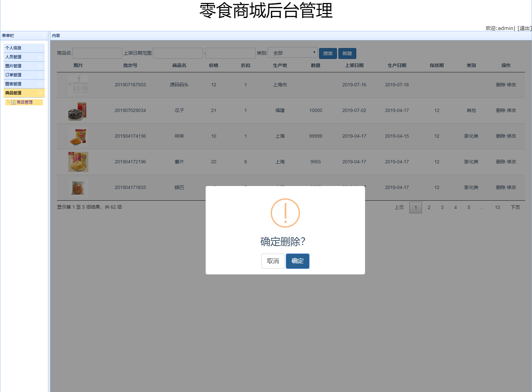Select pagination page 2
532x392 pixels.
pyautogui.click(x=429, y=207)
